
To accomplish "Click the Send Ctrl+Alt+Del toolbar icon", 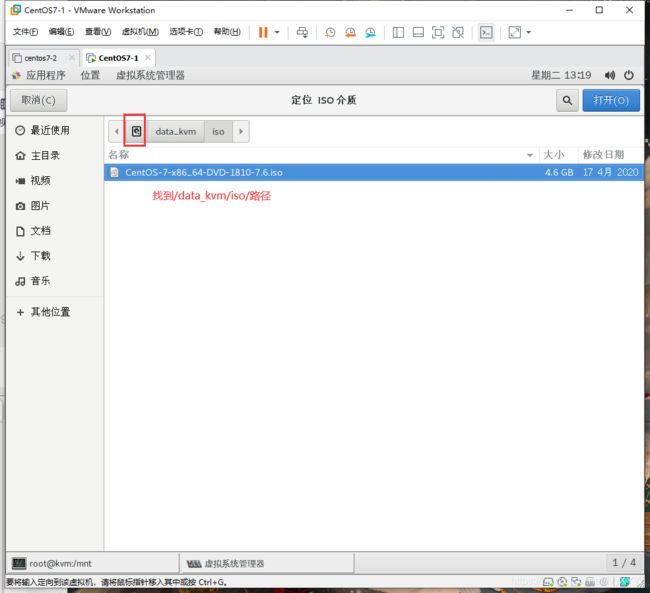I will point(302,32).
